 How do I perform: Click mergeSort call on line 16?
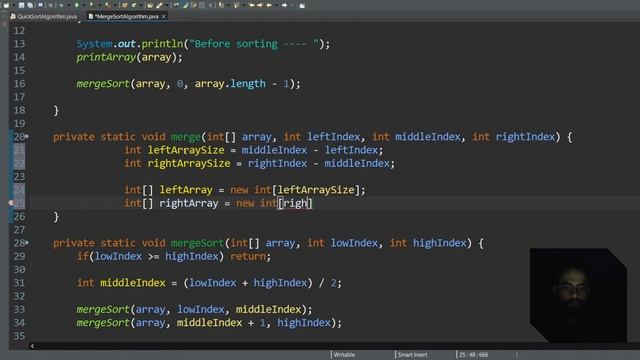point(103,84)
